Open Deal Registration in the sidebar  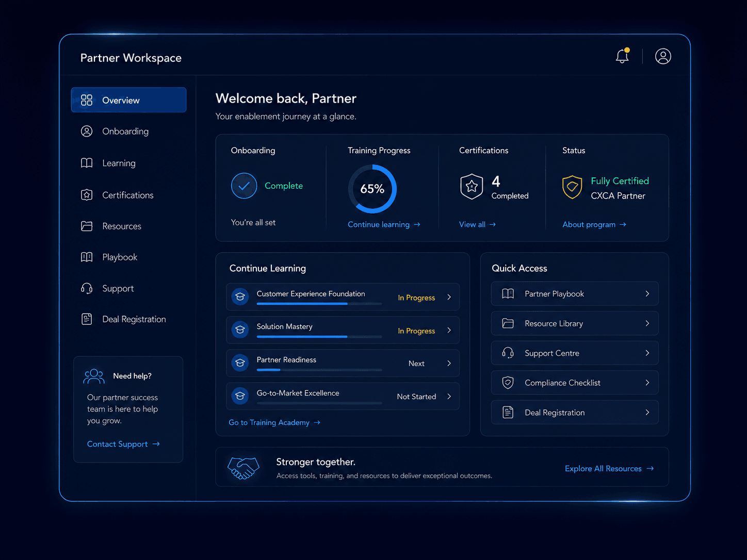click(134, 319)
